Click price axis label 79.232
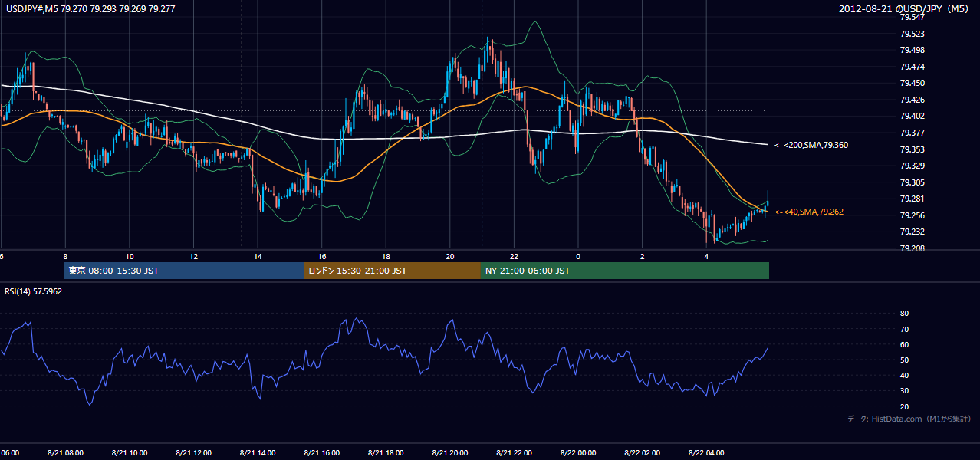Image resolution: width=980 pixels, height=460 pixels. [x=912, y=232]
